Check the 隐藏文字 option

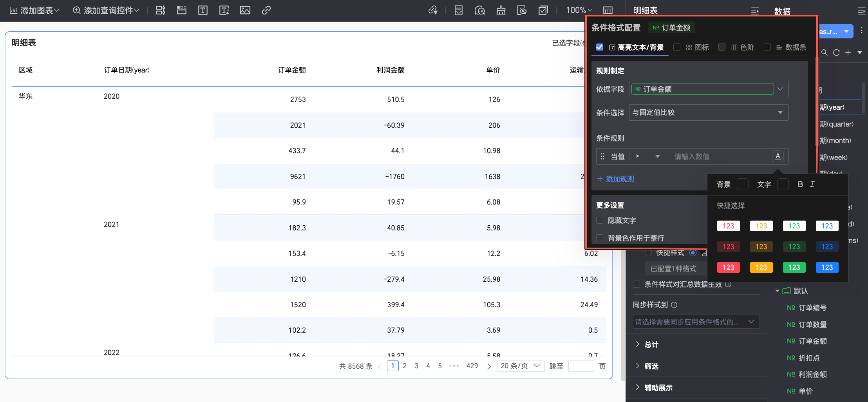pyautogui.click(x=600, y=220)
